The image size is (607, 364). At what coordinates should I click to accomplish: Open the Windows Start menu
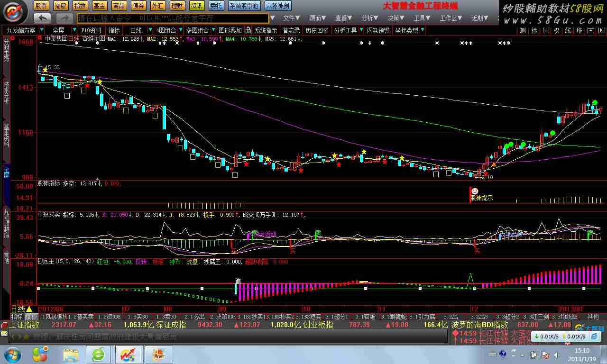point(12,354)
